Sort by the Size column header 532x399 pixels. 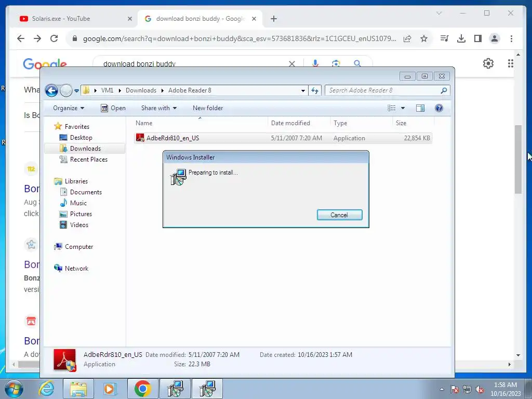coord(413,123)
